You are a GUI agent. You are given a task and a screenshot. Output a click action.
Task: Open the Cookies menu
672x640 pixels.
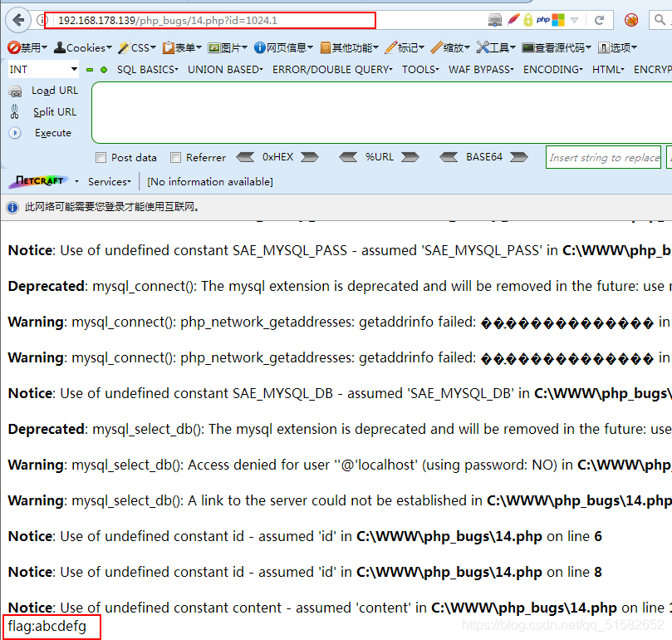(83, 47)
